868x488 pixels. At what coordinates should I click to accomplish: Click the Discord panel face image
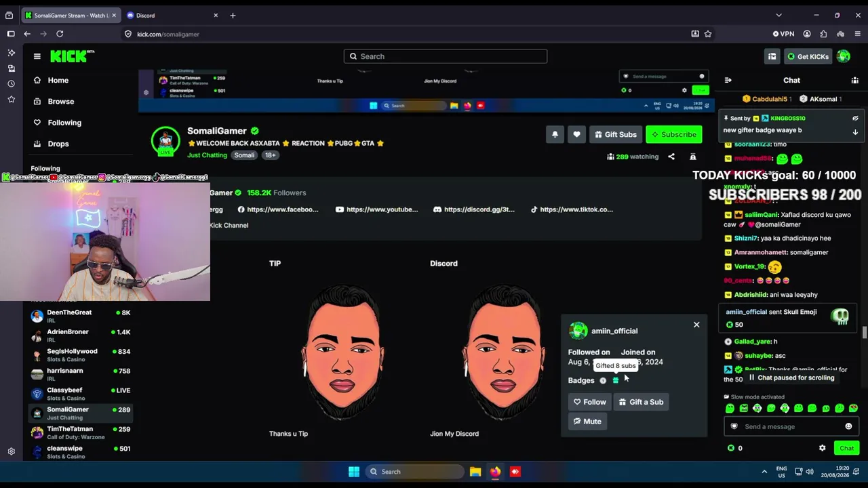503,352
